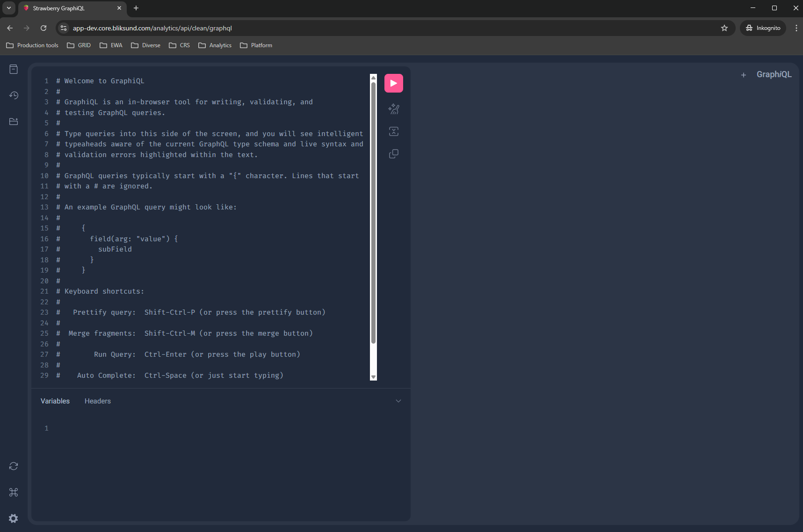This screenshot has height=532, width=803.
Task: Show the query History panel
Action: click(x=14, y=95)
